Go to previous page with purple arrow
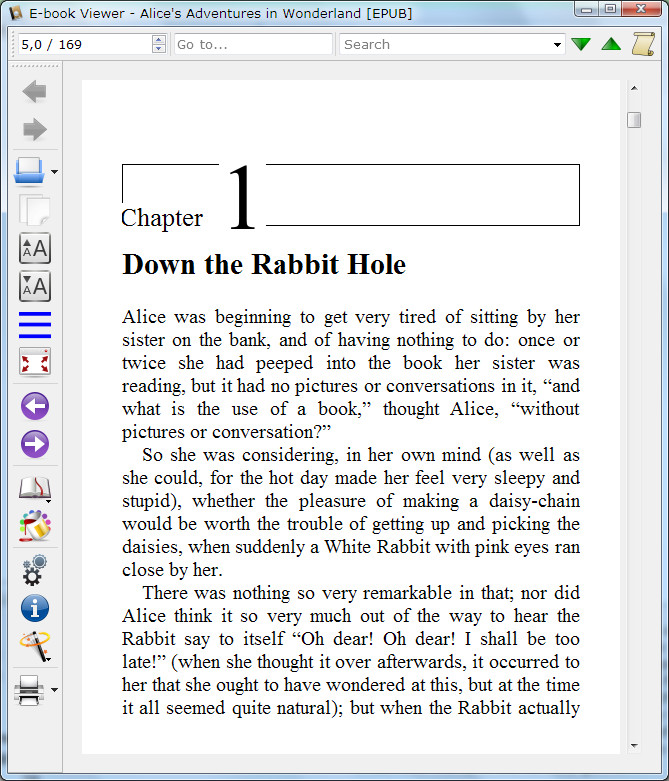 pyautogui.click(x=34, y=406)
